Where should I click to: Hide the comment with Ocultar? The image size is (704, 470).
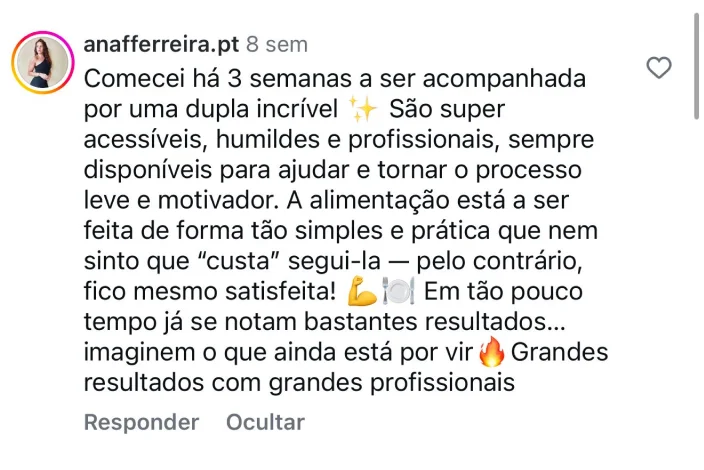(265, 422)
